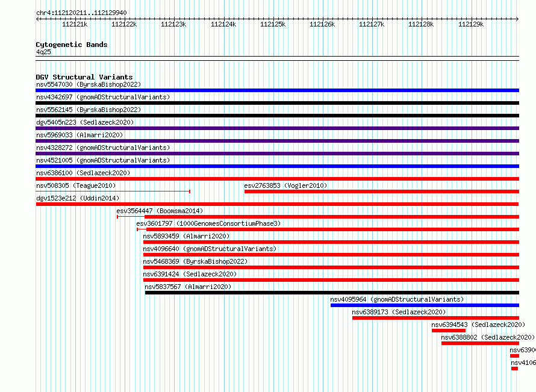Click the 112123k ruler tick label
Screen dimensions: 536x392
click(x=173, y=24)
